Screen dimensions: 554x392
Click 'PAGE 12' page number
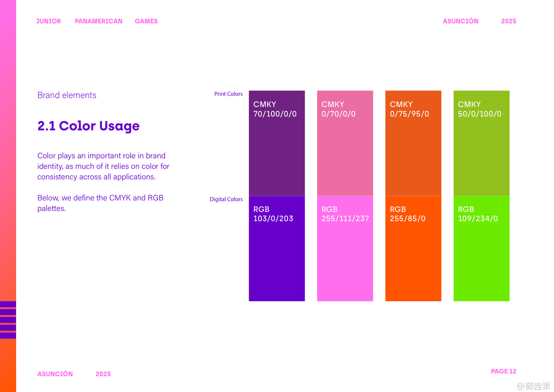(504, 371)
